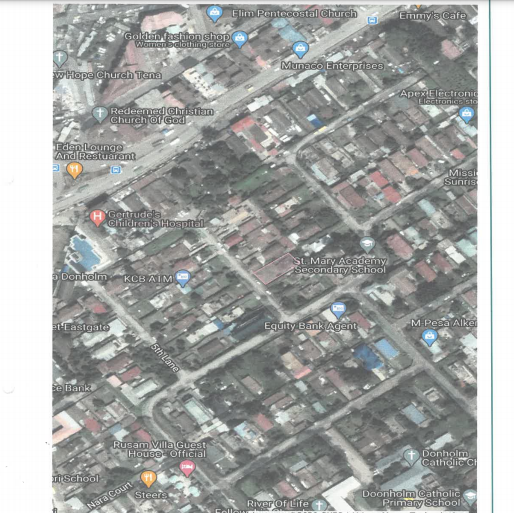Viewport: 514px width, 513px height.
Task: Select the "Doonholm Catholic Primary School" label
Action: tap(411, 498)
